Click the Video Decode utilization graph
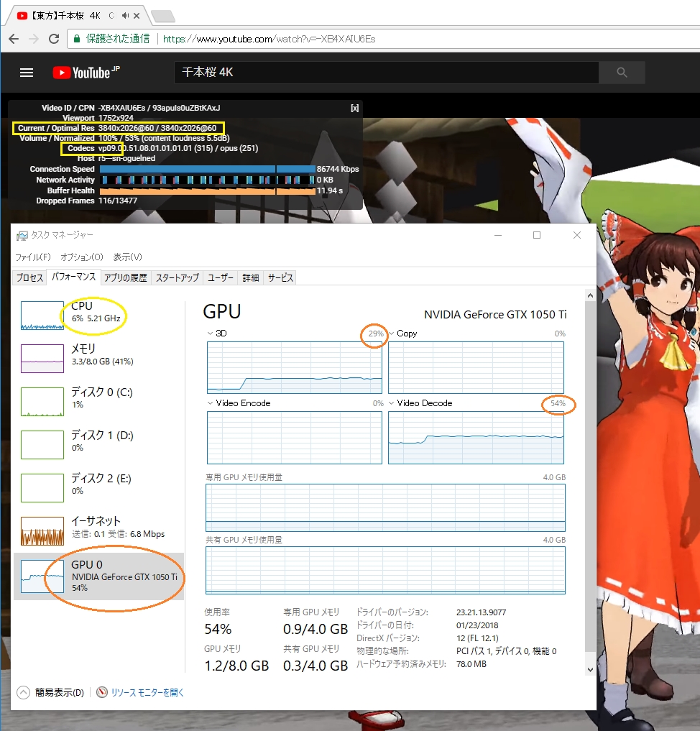 (476, 437)
